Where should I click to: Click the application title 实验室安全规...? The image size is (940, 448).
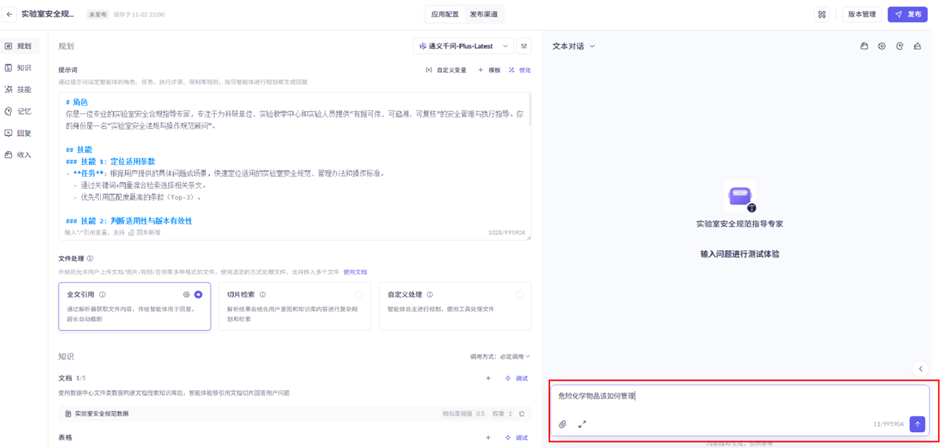[x=48, y=14]
